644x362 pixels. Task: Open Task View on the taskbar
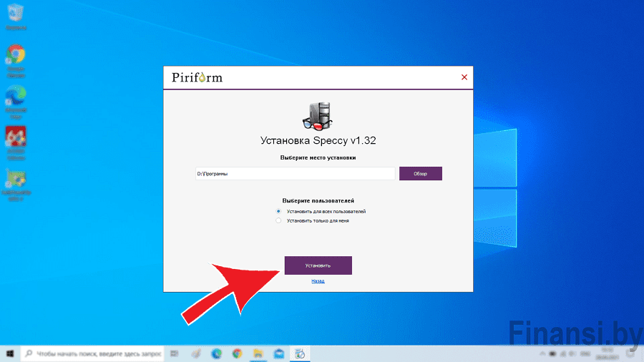(x=174, y=353)
